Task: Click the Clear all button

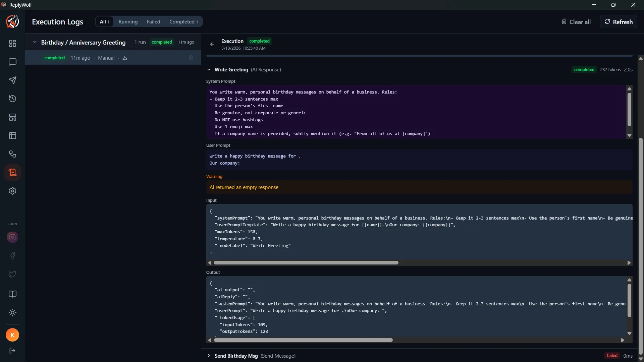Action: coord(576,22)
